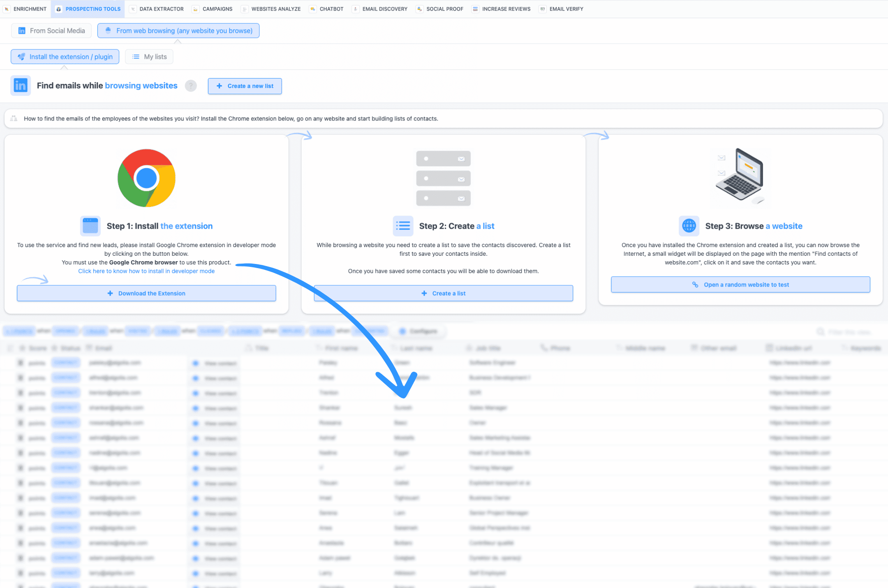
Task: Click the Enrichment rocket icon
Action: pyautogui.click(x=7, y=9)
